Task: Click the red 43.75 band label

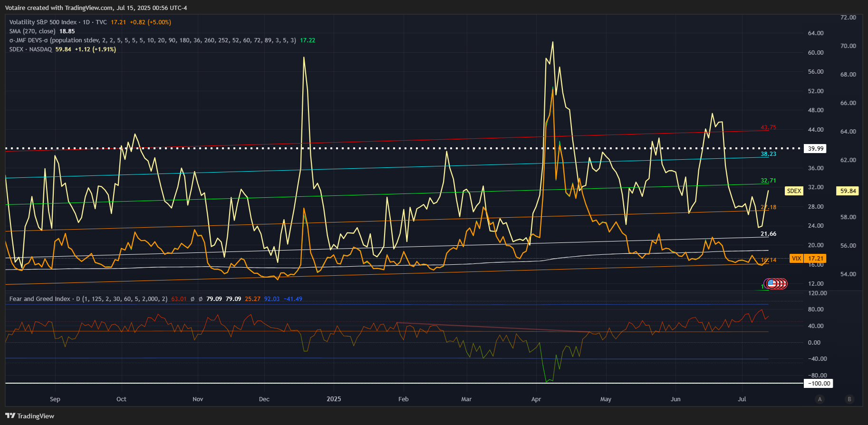Action: tap(768, 127)
